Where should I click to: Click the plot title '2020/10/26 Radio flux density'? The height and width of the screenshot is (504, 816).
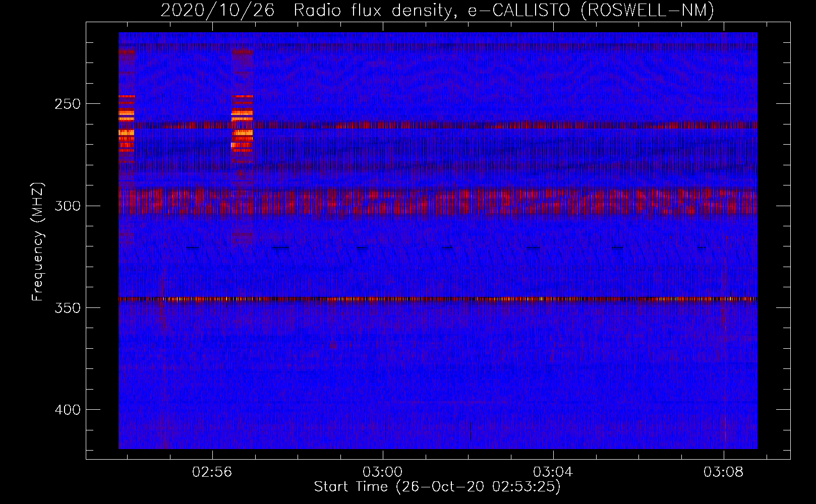click(x=309, y=11)
